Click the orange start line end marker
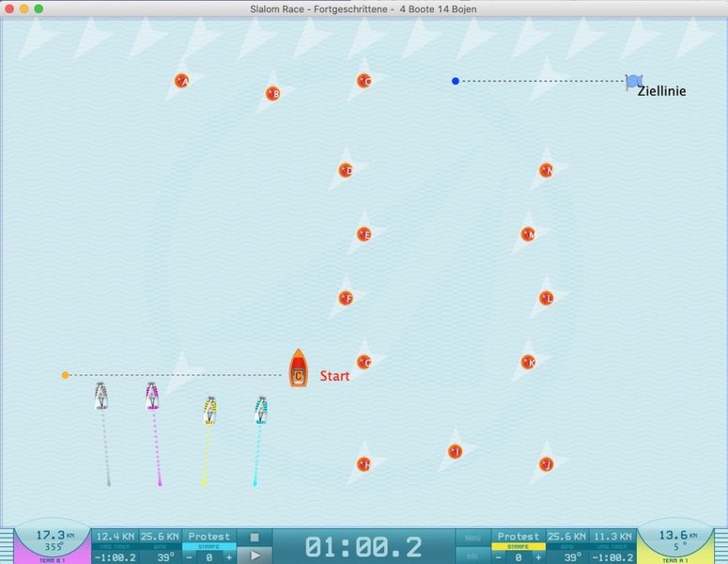 point(65,375)
